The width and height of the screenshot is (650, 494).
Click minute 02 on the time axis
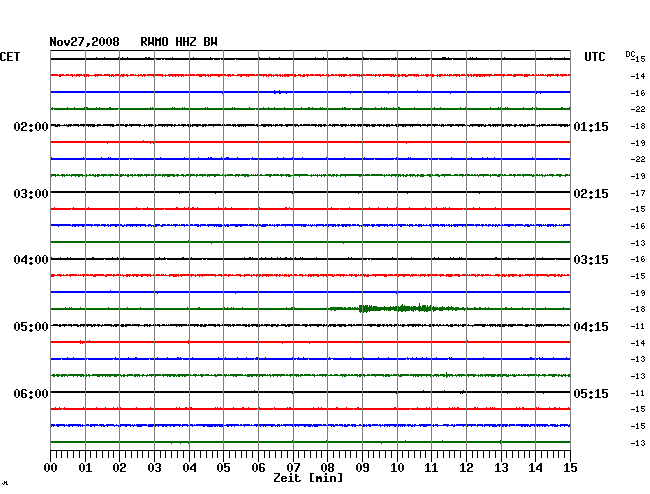tap(119, 467)
